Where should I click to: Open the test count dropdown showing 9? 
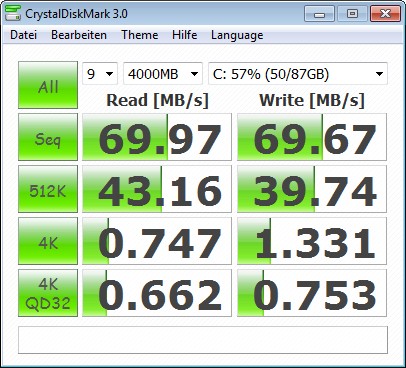click(x=100, y=74)
